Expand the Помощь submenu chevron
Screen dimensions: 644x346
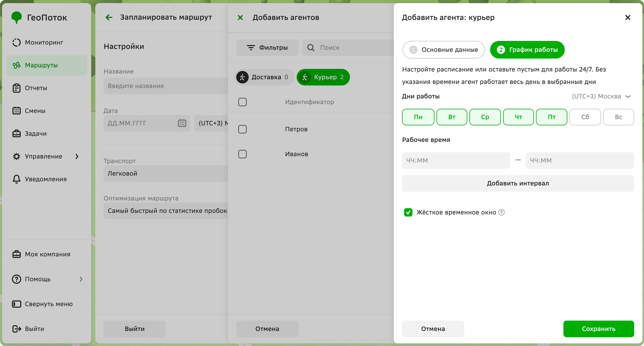(x=81, y=279)
